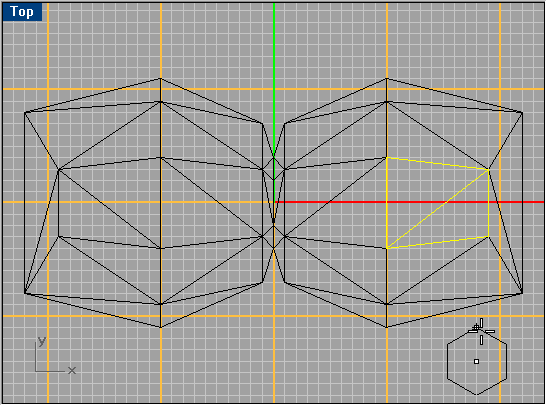Pick the lower-left outer corner of the left mesh
Image resolution: width=546 pixels, height=405 pixels.
(25, 293)
